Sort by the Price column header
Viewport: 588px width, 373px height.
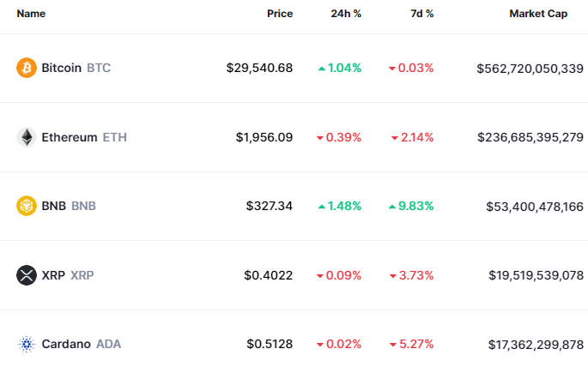[x=279, y=14]
